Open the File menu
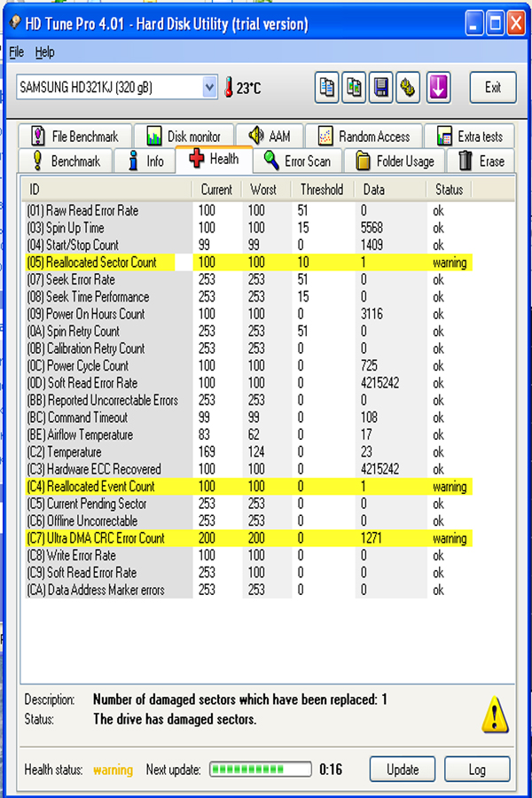Viewport: 532px width, 798px height. coord(16,52)
